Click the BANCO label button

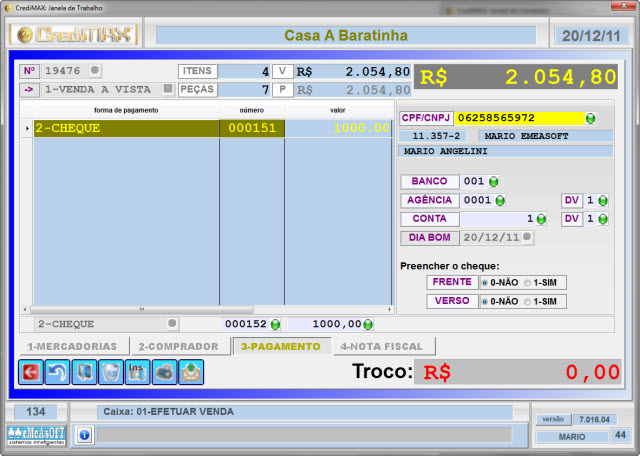[428, 182]
